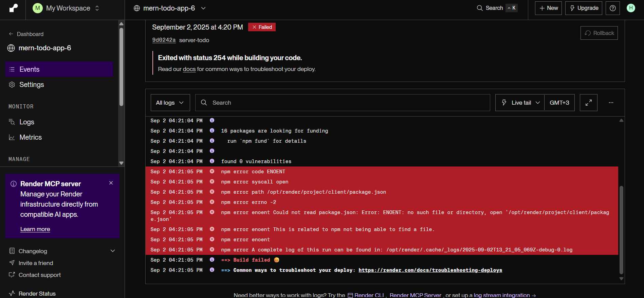The height and width of the screenshot is (298, 644).
Task: Open the My Workspace switcher
Action: coord(66,8)
